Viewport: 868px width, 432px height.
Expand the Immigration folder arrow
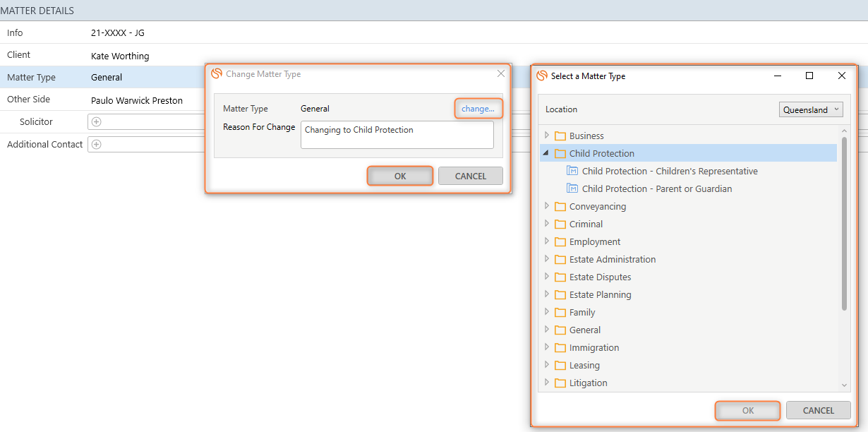coord(546,347)
